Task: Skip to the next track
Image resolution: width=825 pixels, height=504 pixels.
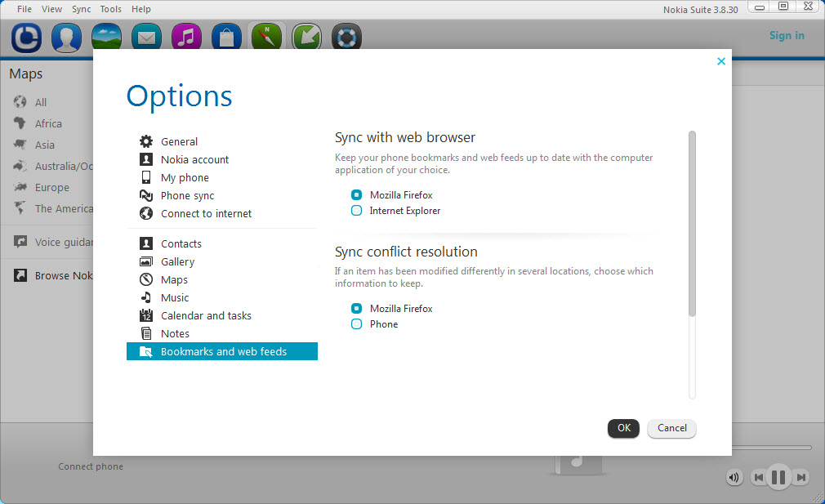Action: tap(800, 478)
